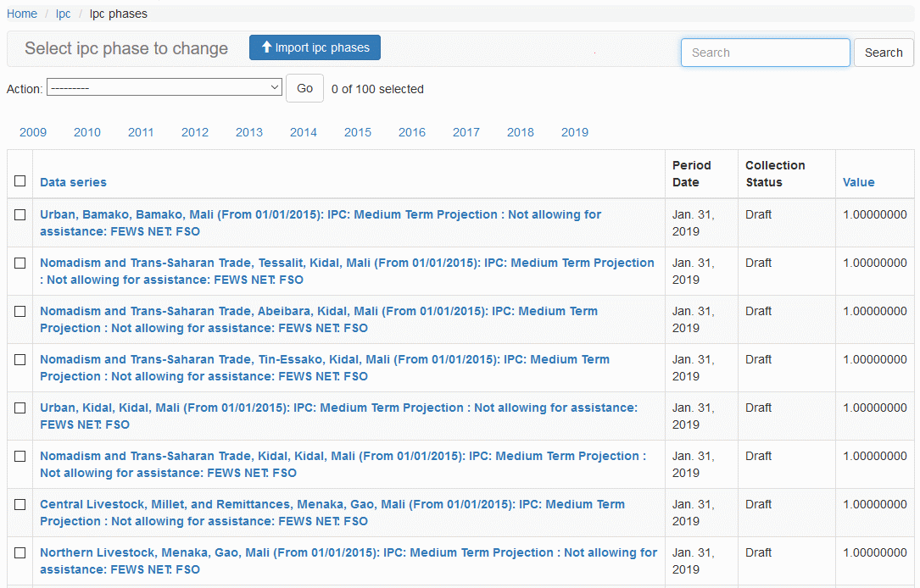Open the Ipc breadcrumb link

pyautogui.click(x=64, y=14)
